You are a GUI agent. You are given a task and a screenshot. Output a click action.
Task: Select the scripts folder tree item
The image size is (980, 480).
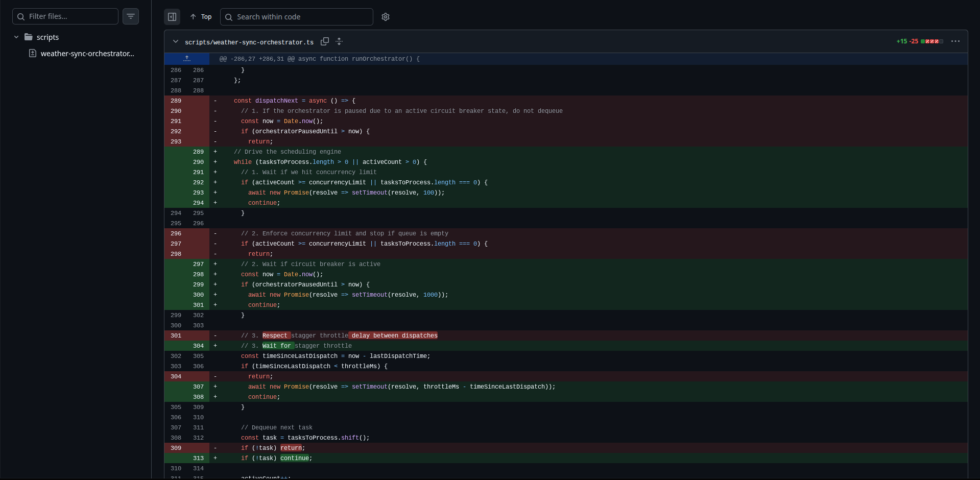47,37
